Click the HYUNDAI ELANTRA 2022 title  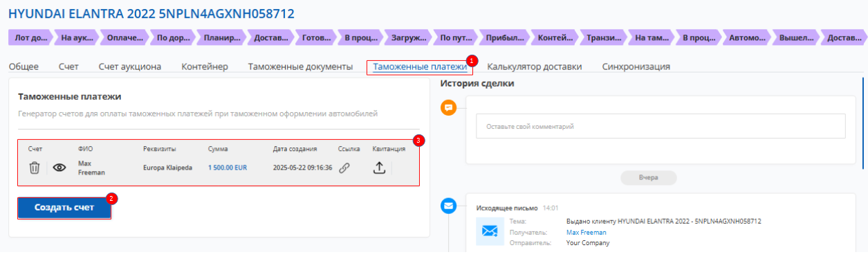point(151,13)
